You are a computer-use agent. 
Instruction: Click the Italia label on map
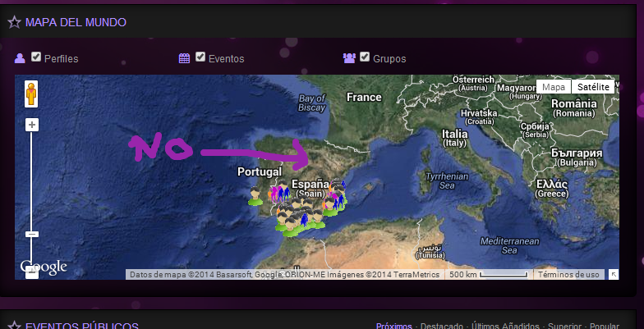455,134
